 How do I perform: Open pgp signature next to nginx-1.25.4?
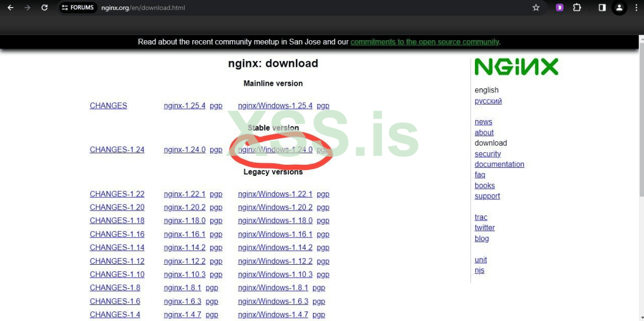point(216,106)
